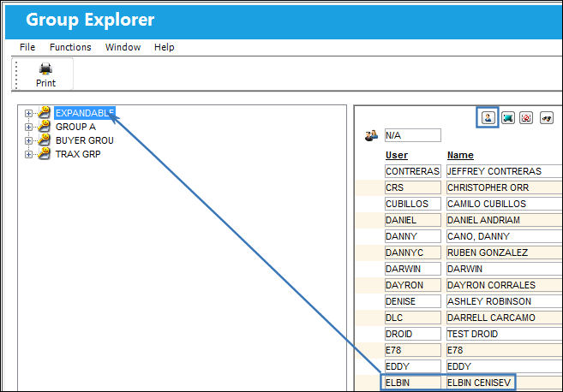Select user cell CONTRERAS
563x392 pixels.
(412, 171)
